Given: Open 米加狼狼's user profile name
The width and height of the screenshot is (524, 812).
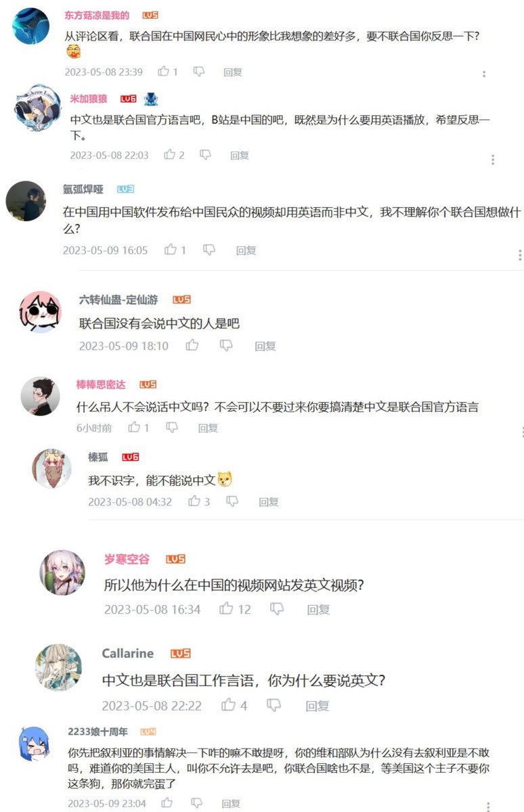Looking at the screenshot, I should coord(89,99).
